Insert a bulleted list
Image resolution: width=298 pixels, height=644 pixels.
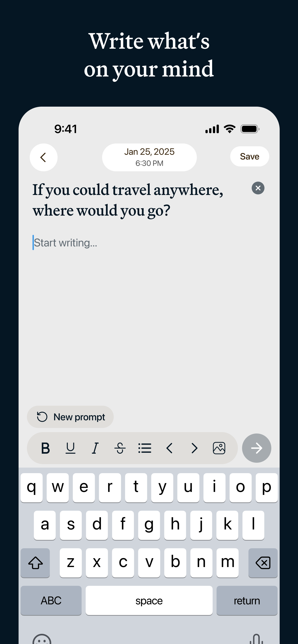[145, 448]
